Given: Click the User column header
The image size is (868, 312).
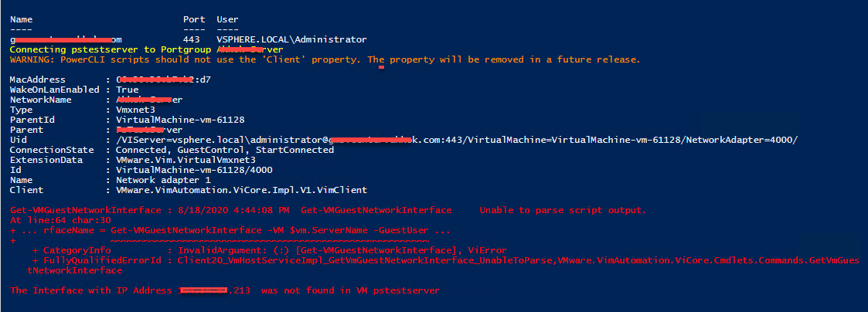Looking at the screenshot, I should (x=227, y=19).
